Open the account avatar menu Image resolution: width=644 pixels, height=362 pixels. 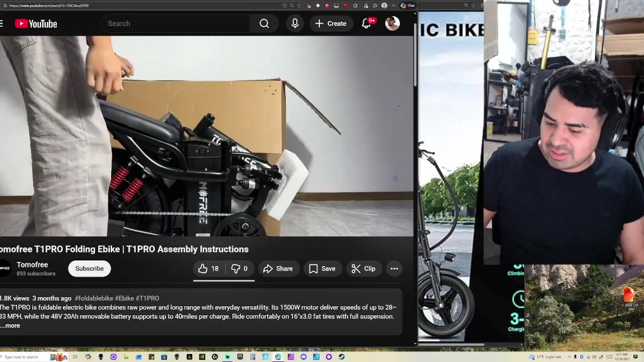[x=392, y=23]
